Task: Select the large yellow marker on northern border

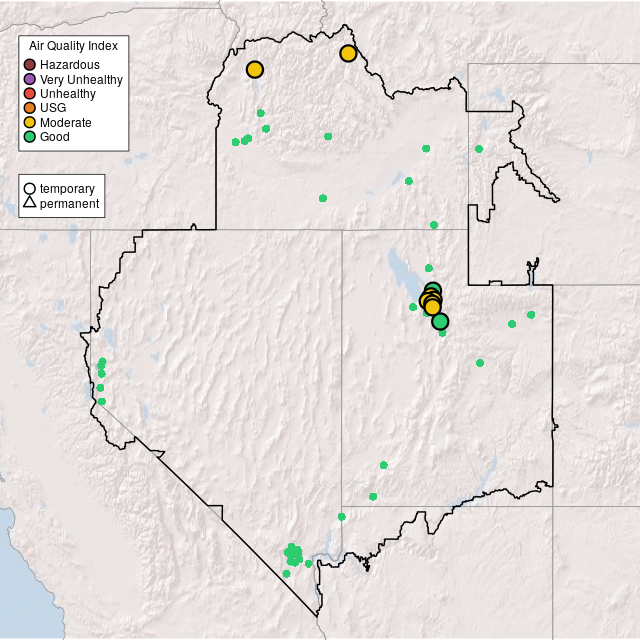Action: [348, 53]
